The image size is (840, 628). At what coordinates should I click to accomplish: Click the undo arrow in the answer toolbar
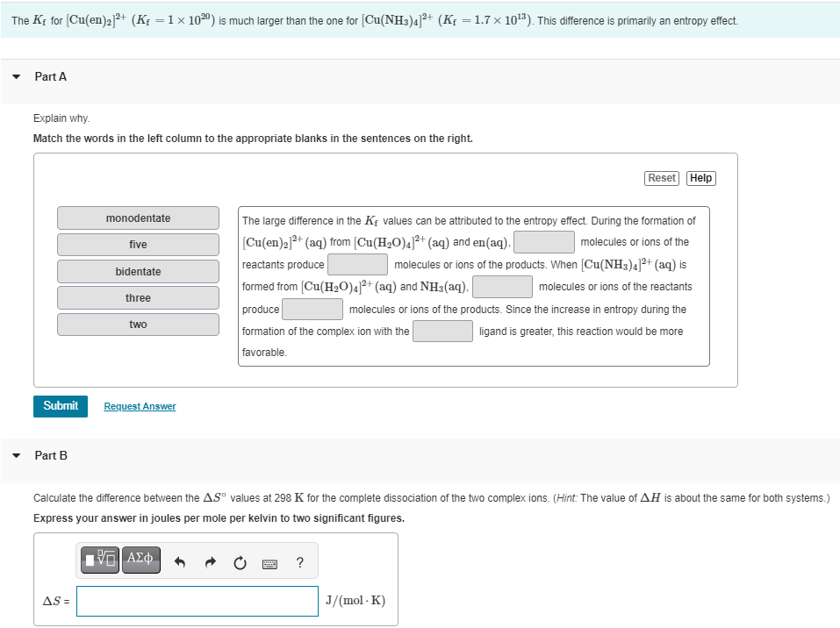click(x=179, y=562)
